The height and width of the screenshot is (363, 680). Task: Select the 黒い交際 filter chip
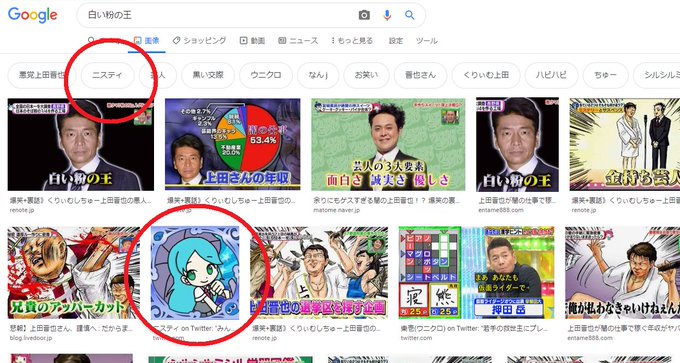point(208,75)
